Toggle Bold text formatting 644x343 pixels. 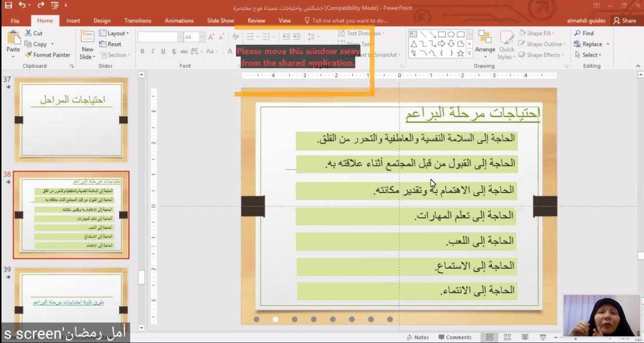click(x=142, y=51)
